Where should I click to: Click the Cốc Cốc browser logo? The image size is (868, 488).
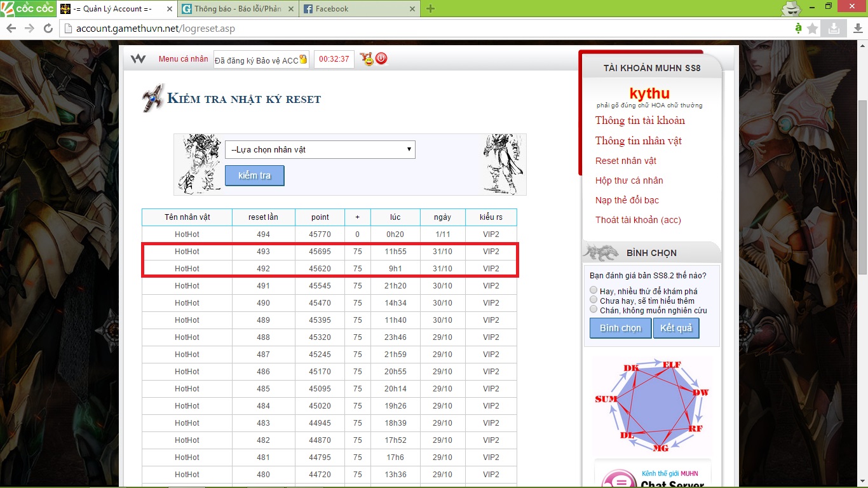coord(28,9)
